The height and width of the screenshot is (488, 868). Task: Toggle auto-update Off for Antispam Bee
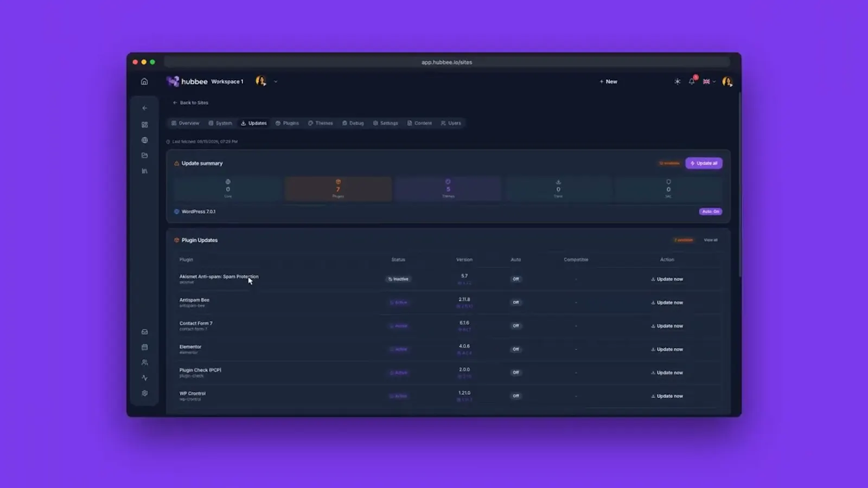point(516,303)
